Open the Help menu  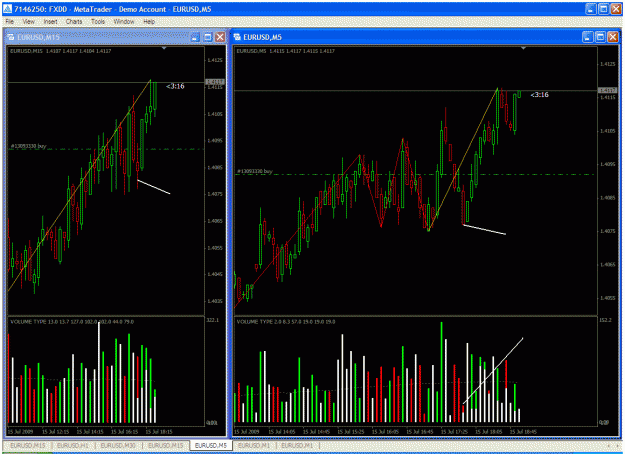tap(149, 22)
